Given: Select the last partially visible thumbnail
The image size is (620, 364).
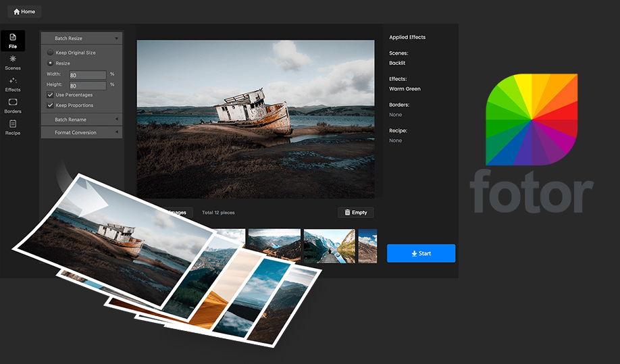Looking at the screenshot, I should coord(367,246).
